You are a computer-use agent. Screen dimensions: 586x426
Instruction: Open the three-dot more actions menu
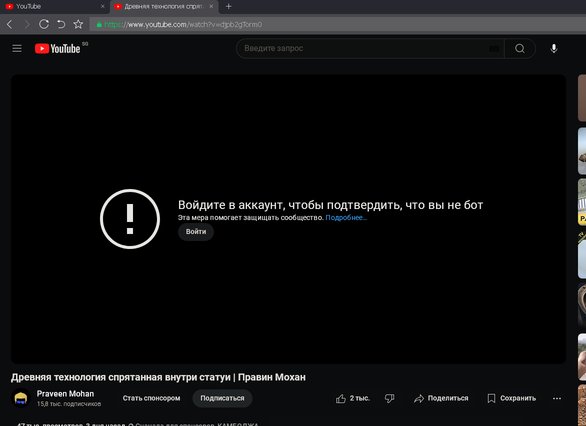(x=557, y=398)
